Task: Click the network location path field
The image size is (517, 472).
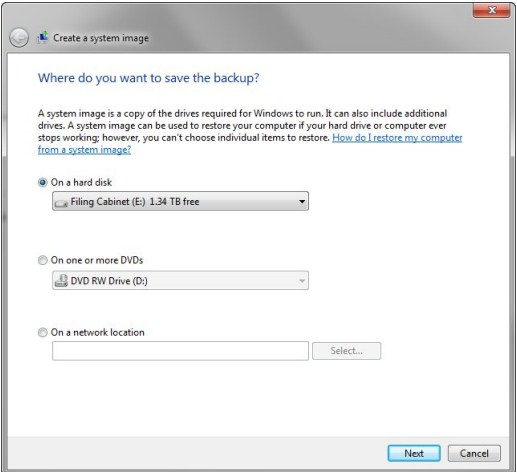Action: tap(180, 351)
